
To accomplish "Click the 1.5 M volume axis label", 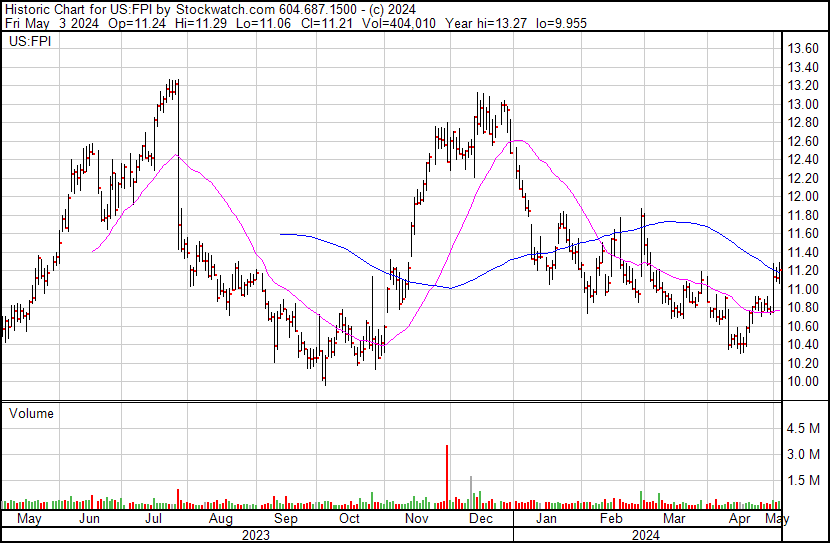I will click(803, 480).
